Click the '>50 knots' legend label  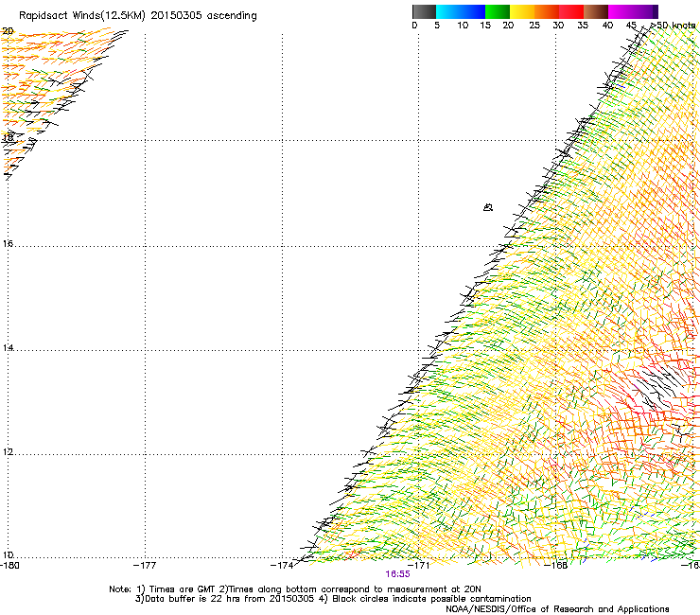click(x=673, y=26)
